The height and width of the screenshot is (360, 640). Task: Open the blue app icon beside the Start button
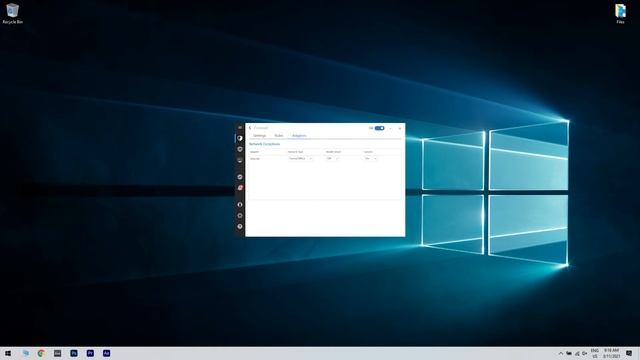click(26, 353)
